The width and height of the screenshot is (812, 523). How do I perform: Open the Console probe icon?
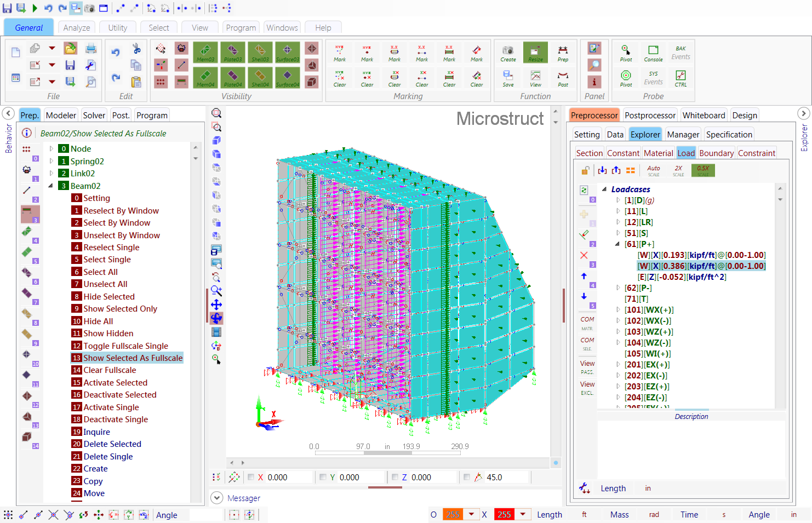653,53
